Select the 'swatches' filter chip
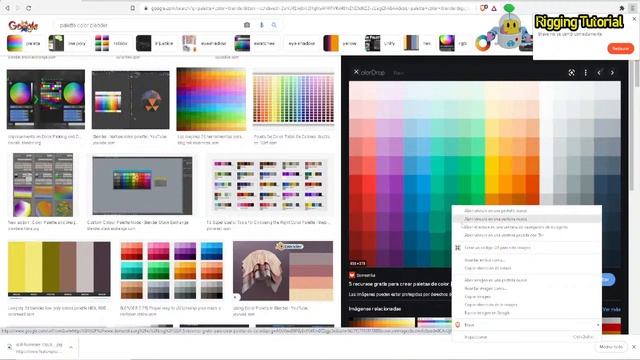Viewport: 640px width, 360px height. pos(256,43)
